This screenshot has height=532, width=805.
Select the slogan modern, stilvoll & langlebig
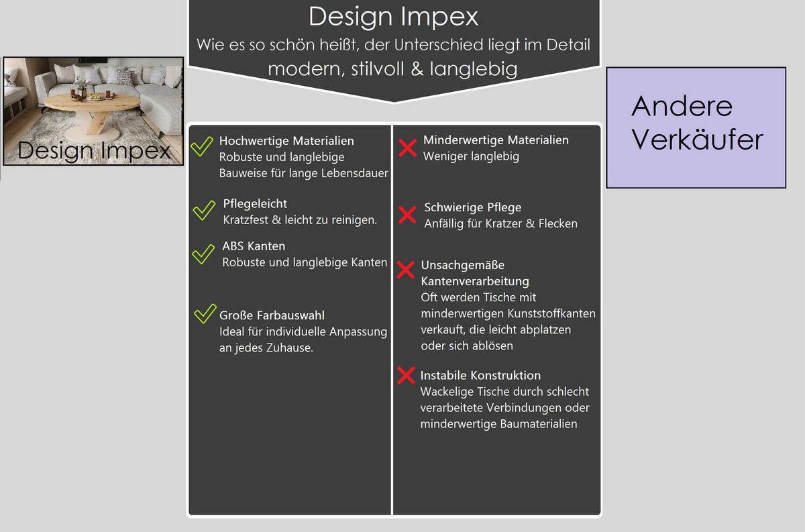pos(392,68)
